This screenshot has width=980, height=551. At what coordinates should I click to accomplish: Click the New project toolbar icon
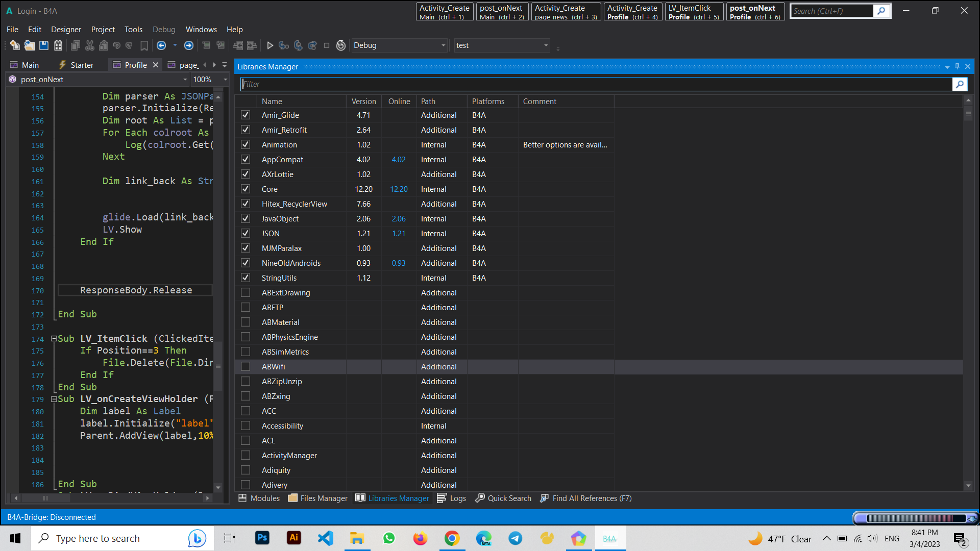[x=15, y=45]
